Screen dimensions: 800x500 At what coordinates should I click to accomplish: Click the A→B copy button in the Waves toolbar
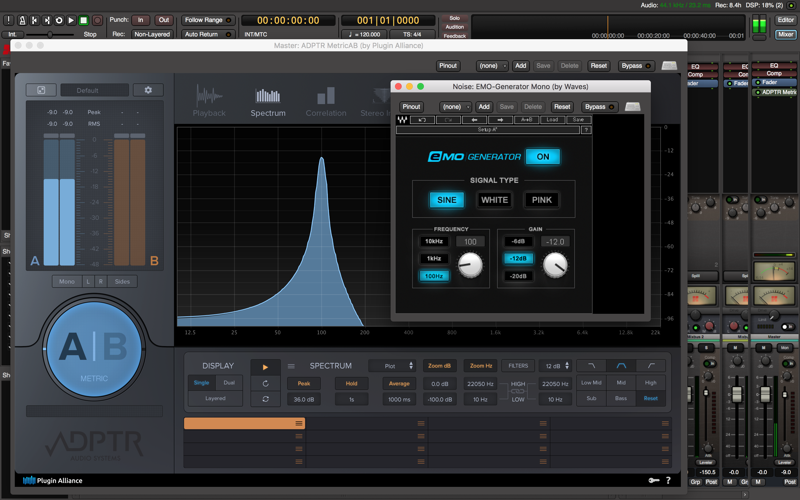point(527,120)
